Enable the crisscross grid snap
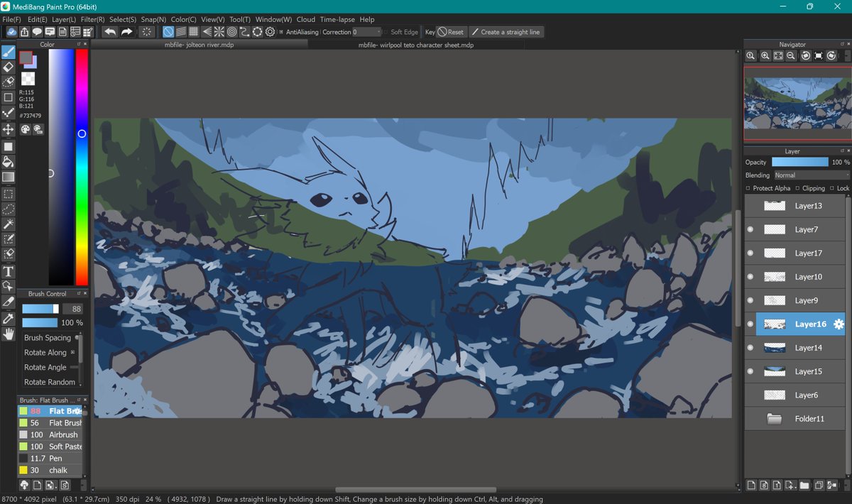The width and height of the screenshot is (852, 504). tap(193, 32)
